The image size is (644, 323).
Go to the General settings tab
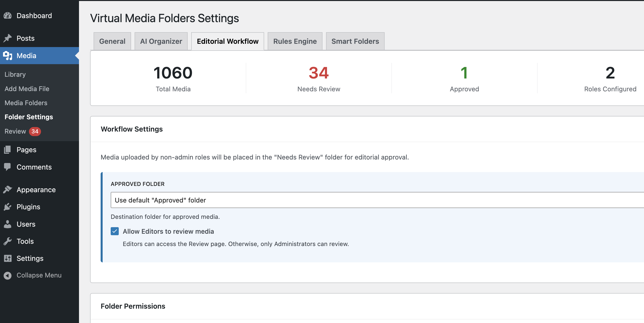pyautogui.click(x=112, y=41)
